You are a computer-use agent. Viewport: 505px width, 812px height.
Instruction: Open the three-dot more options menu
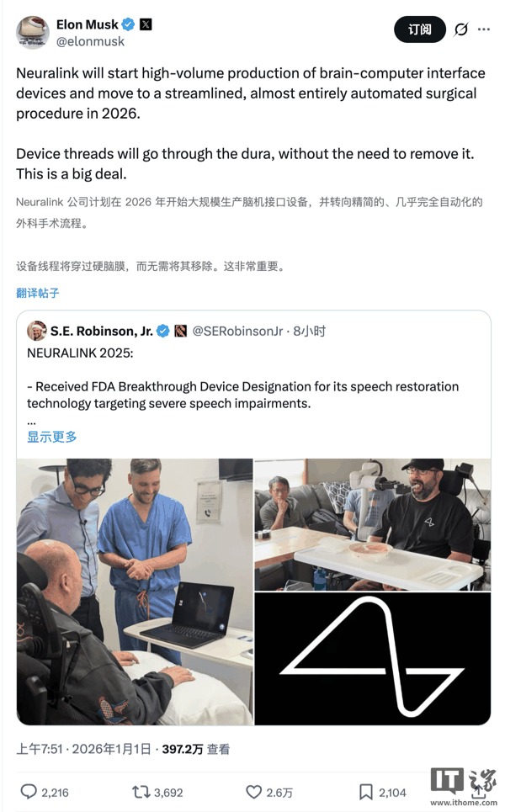click(x=484, y=29)
